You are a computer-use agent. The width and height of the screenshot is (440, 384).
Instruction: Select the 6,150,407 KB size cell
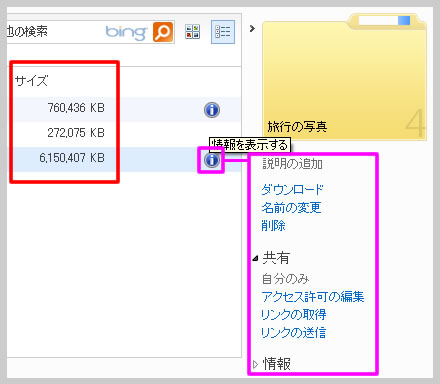click(x=72, y=158)
